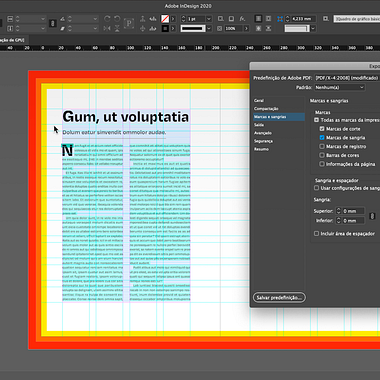Open the stroke weight 1 pt dropdown

coord(209,19)
